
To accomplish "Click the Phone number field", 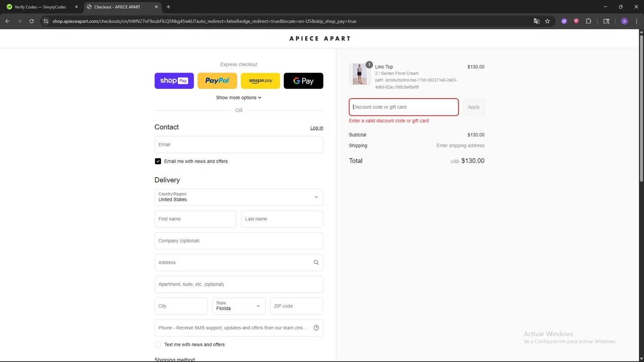I will [239, 328].
